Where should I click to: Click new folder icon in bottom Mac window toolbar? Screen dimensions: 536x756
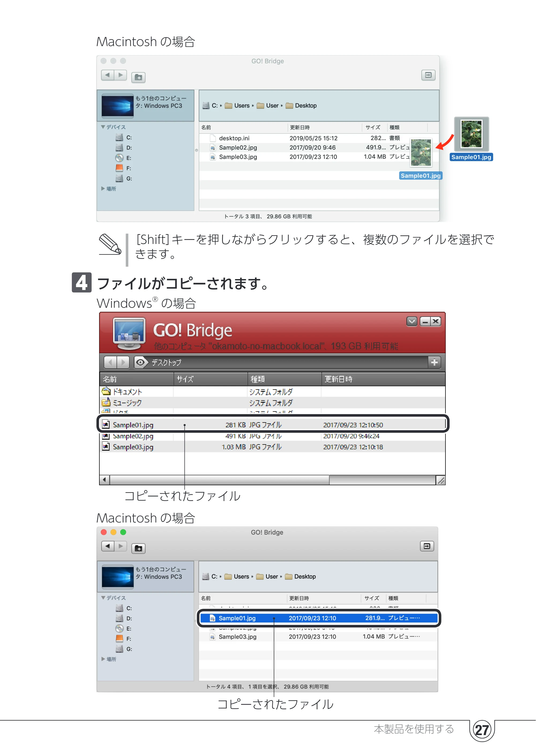pos(139,548)
